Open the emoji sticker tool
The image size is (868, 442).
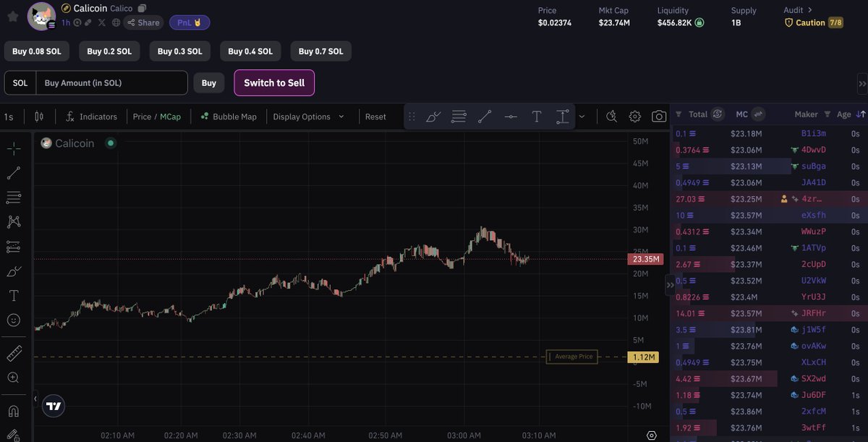point(14,320)
